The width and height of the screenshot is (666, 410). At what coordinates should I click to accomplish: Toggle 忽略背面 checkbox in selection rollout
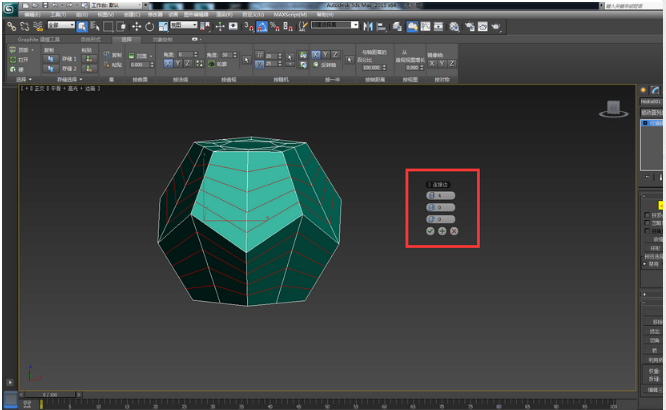pyautogui.click(x=647, y=223)
